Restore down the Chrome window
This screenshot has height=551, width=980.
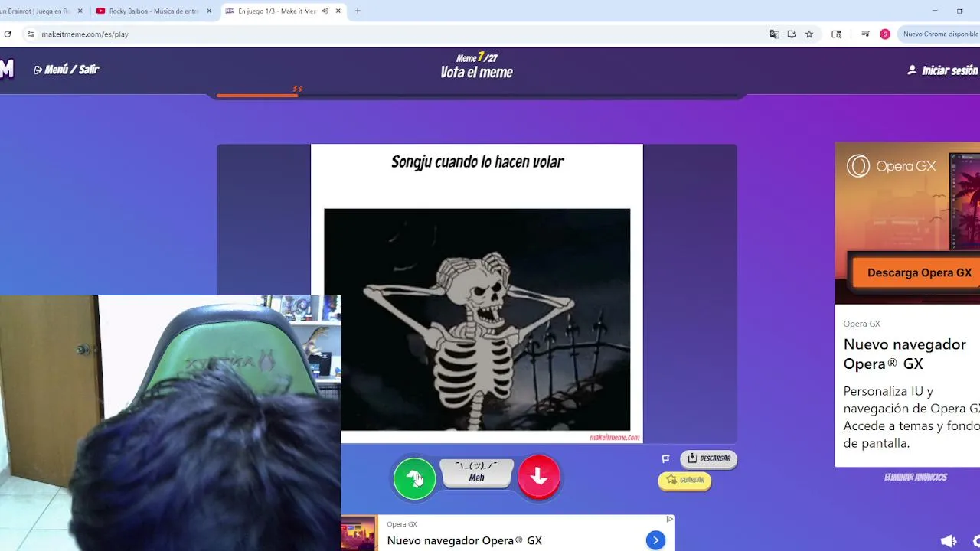959,11
